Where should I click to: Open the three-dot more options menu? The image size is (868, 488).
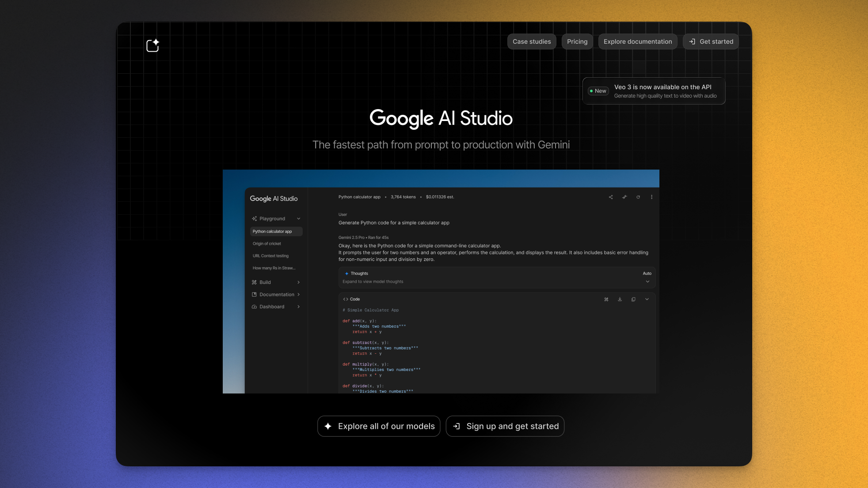point(651,197)
